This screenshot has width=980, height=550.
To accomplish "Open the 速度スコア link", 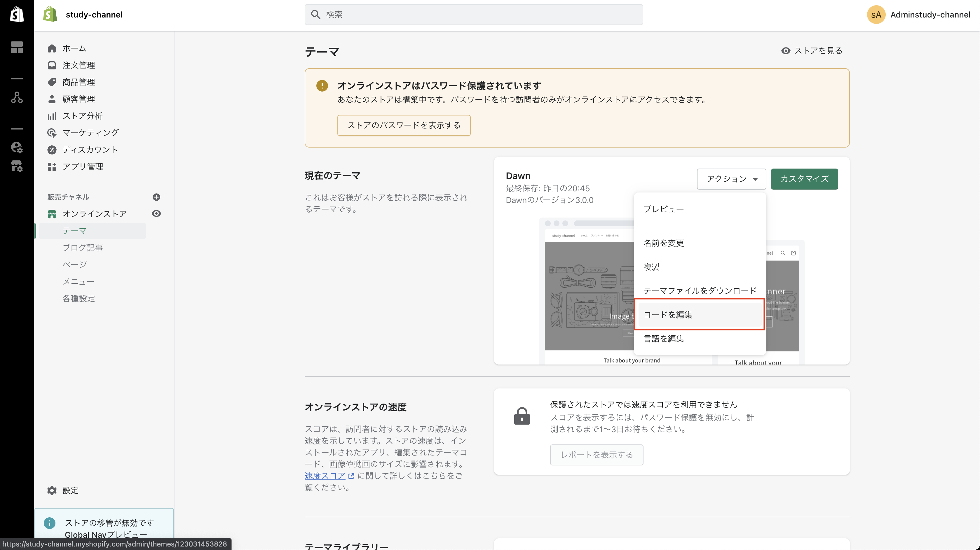I will pyautogui.click(x=325, y=476).
